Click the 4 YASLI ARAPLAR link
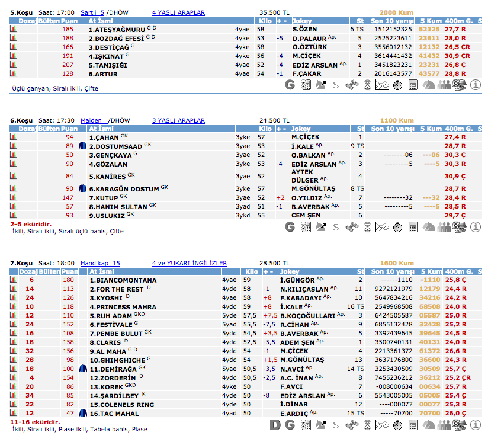The image size is (504, 445). pyautogui.click(x=178, y=12)
